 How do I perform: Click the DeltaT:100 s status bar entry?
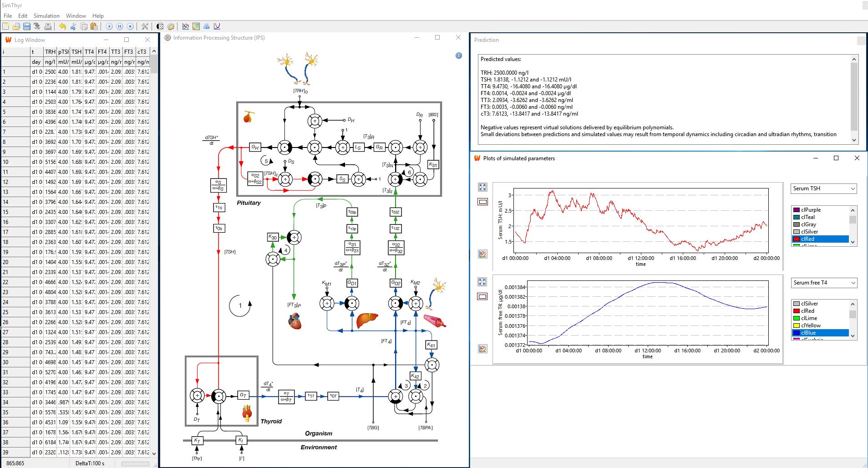click(x=90, y=463)
